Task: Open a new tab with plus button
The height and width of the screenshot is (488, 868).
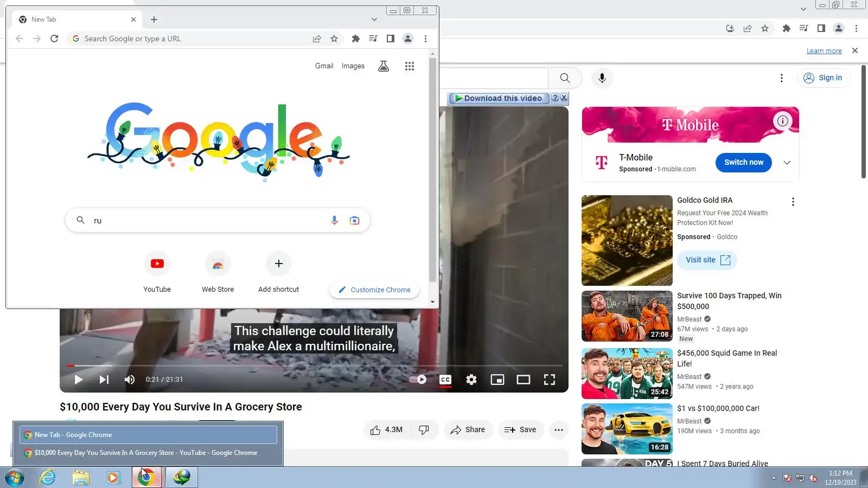Action: tap(154, 20)
